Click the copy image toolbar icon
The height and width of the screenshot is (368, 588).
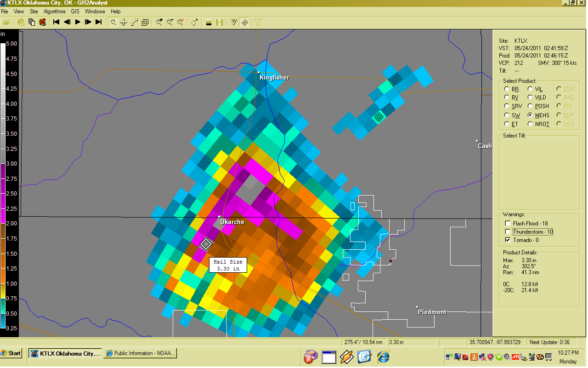coord(32,22)
